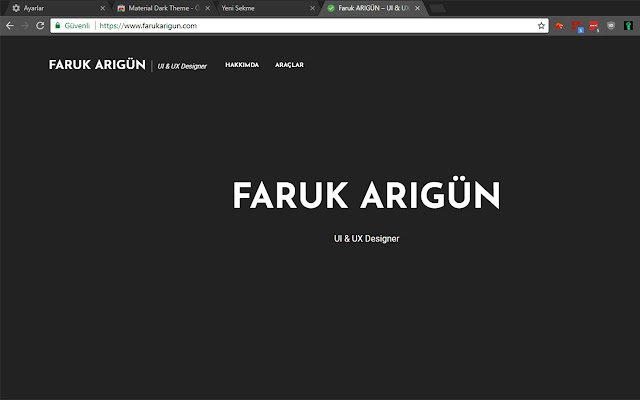Click the red square extension with small counter
Image resolution: width=640 pixels, height=400 pixels.
[594, 26]
